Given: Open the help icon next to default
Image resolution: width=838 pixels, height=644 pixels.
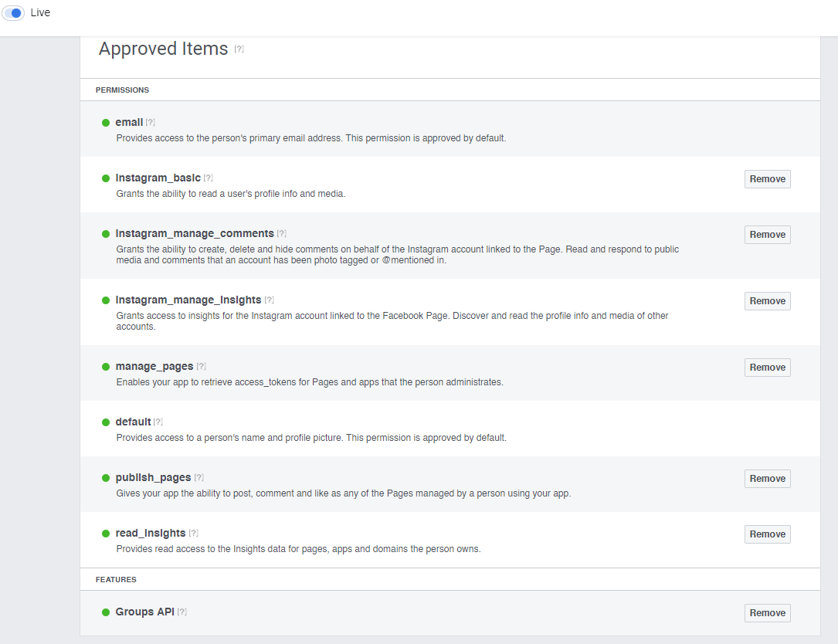Looking at the screenshot, I should click(158, 422).
